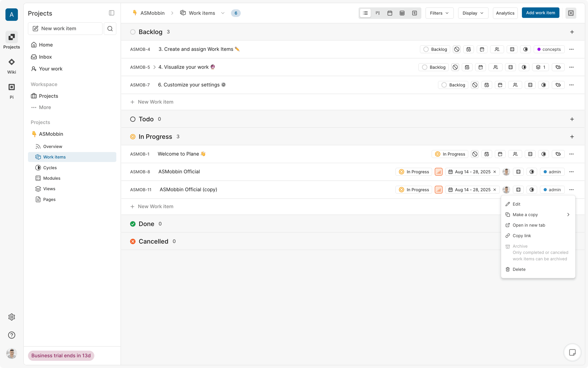Image resolution: width=588 pixels, height=368 pixels.
Task: Open Analytics button
Action: (505, 13)
